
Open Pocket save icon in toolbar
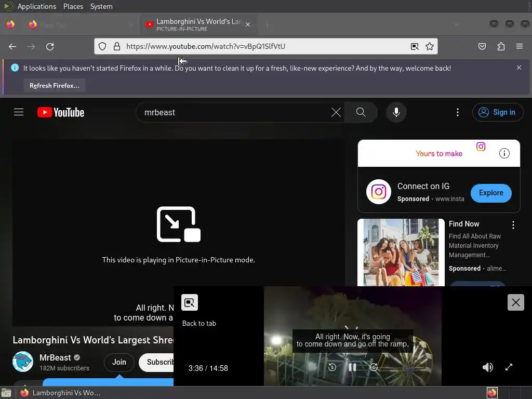pyautogui.click(x=482, y=46)
